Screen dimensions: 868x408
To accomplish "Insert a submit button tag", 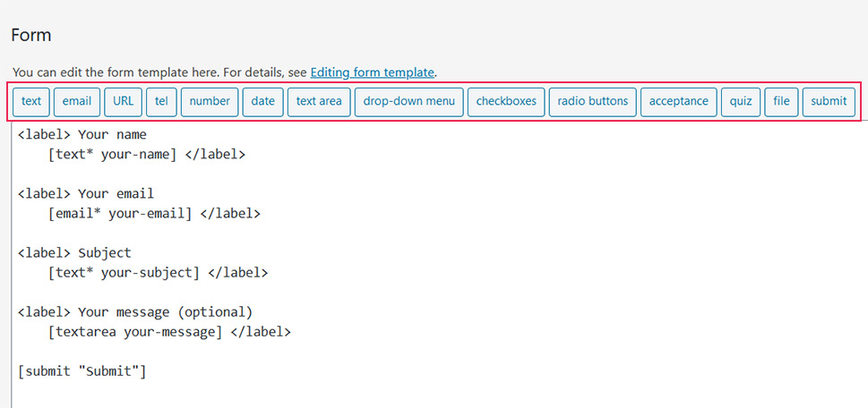I will [x=829, y=101].
